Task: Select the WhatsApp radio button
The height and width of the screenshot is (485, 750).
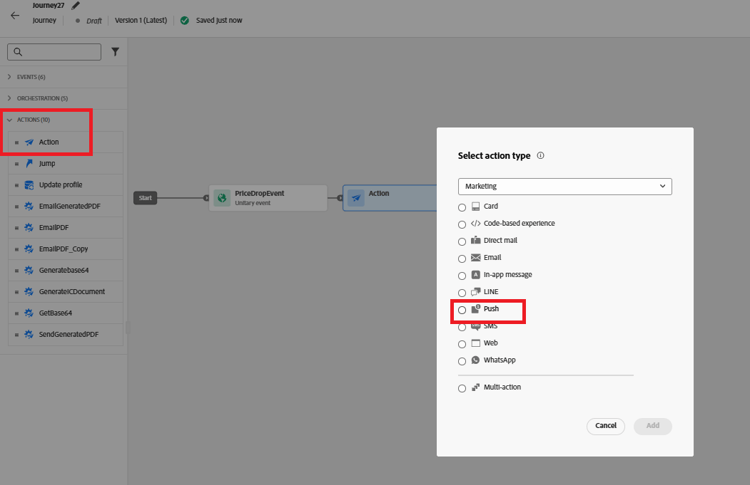Action: pos(462,362)
